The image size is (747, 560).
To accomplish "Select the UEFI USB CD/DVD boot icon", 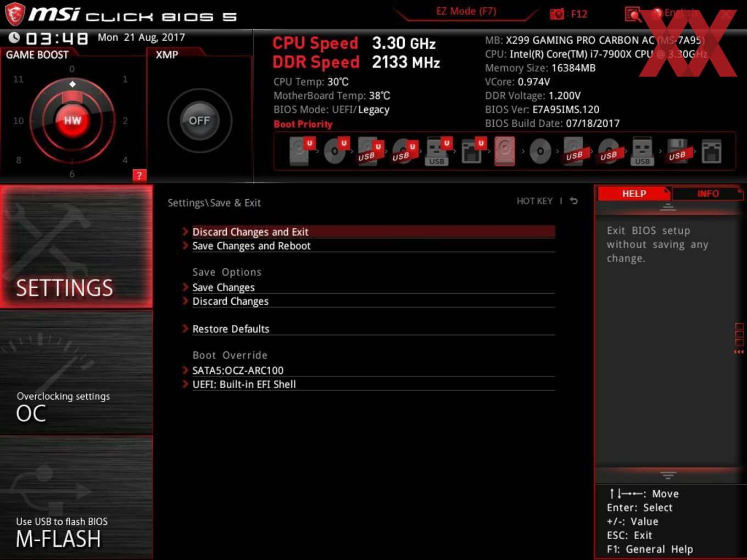I will pos(404,151).
